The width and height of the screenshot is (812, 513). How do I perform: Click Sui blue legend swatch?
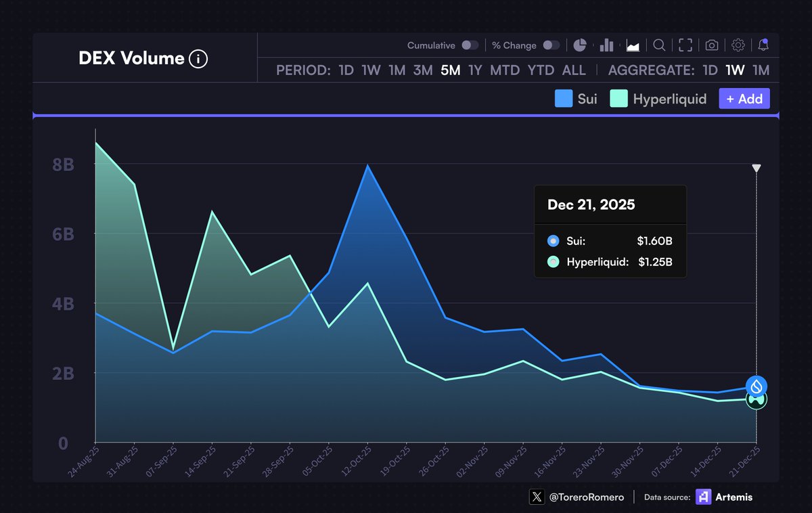click(564, 99)
